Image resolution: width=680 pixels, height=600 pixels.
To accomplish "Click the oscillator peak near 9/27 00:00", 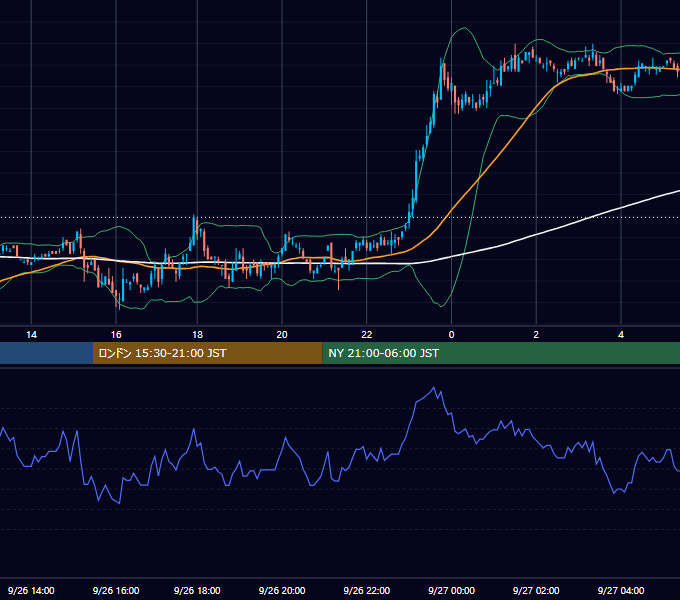I will pos(434,388).
